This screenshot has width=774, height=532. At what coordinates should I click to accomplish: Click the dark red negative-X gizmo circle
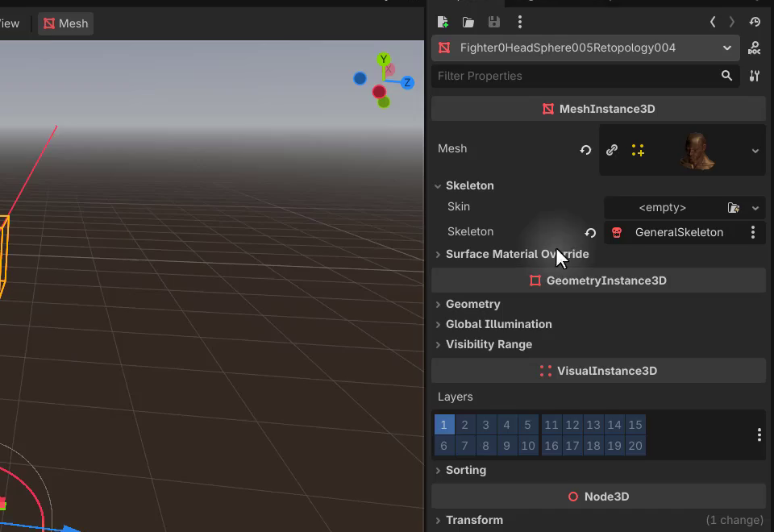tap(379, 91)
